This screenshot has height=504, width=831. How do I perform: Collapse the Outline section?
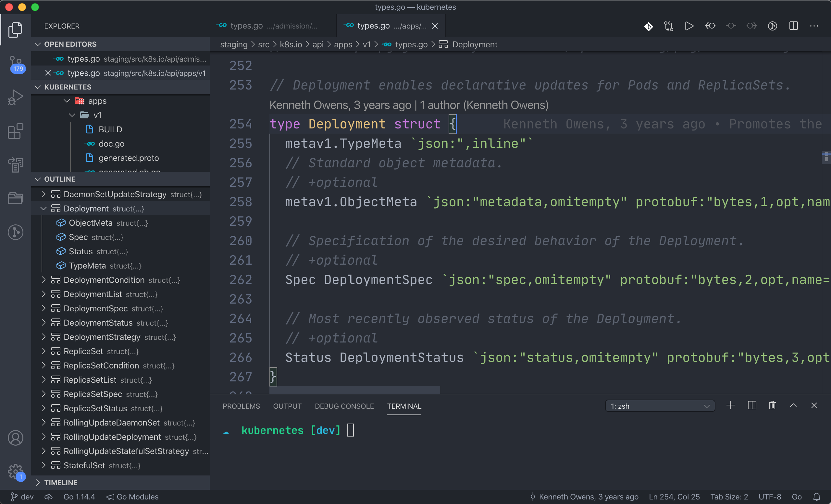pyautogui.click(x=38, y=179)
